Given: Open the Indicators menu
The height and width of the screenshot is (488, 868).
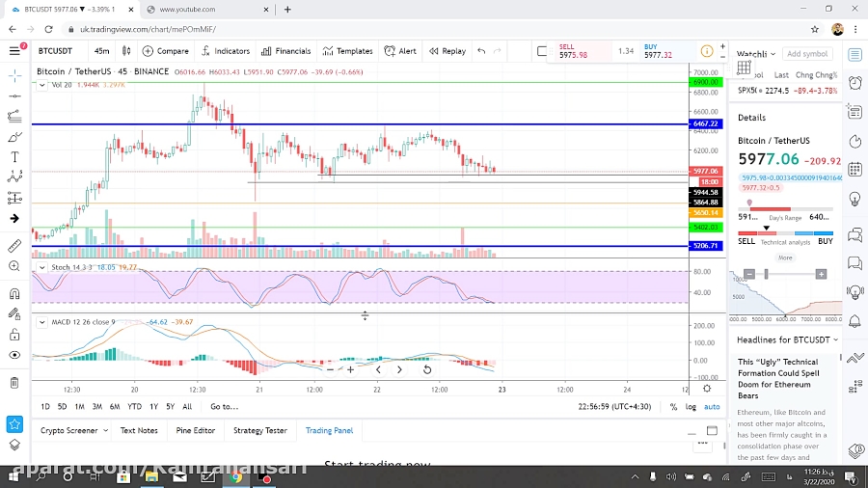Looking at the screenshot, I should [x=226, y=51].
